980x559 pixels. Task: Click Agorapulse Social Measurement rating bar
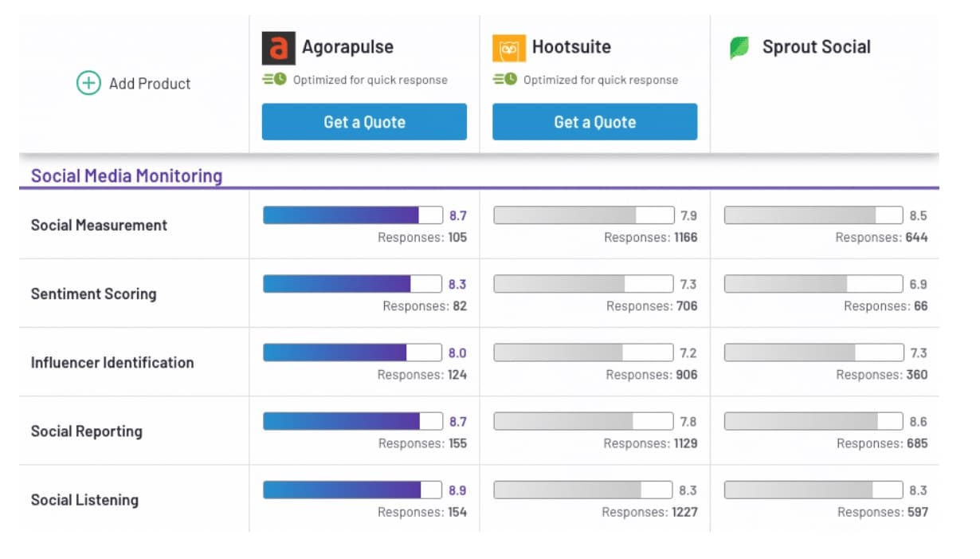click(352, 215)
